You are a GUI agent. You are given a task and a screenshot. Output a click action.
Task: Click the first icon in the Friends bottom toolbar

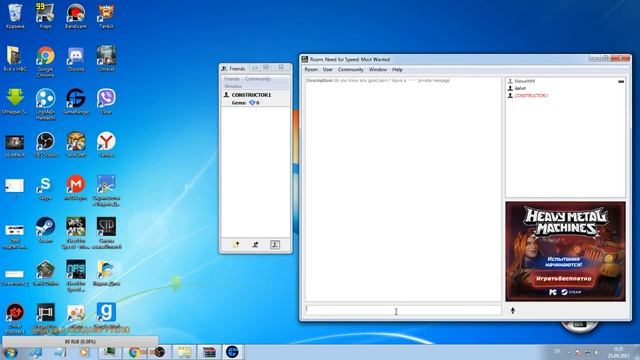236,244
